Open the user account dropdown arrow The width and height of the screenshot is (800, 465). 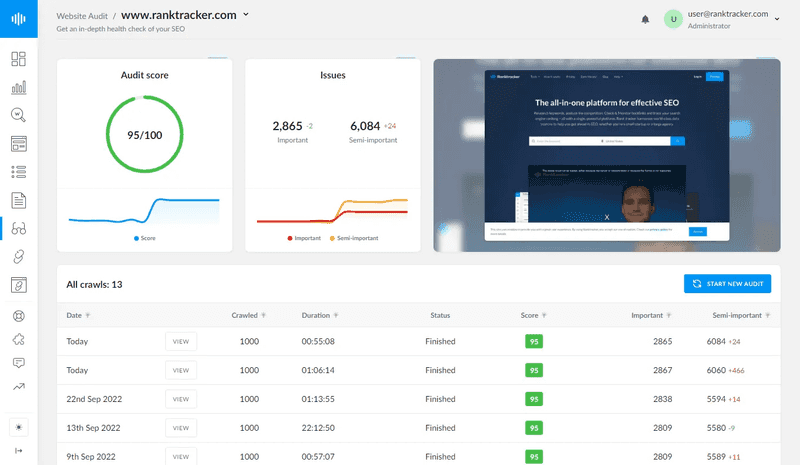click(777, 19)
